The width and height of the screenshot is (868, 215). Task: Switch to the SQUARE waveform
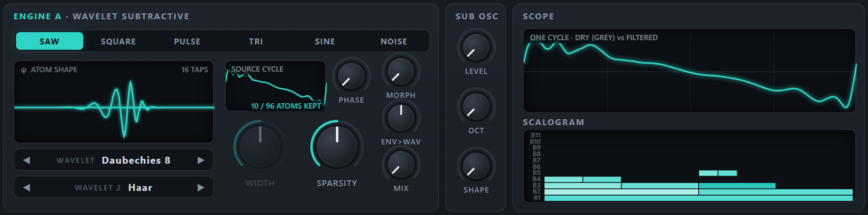coord(119,41)
